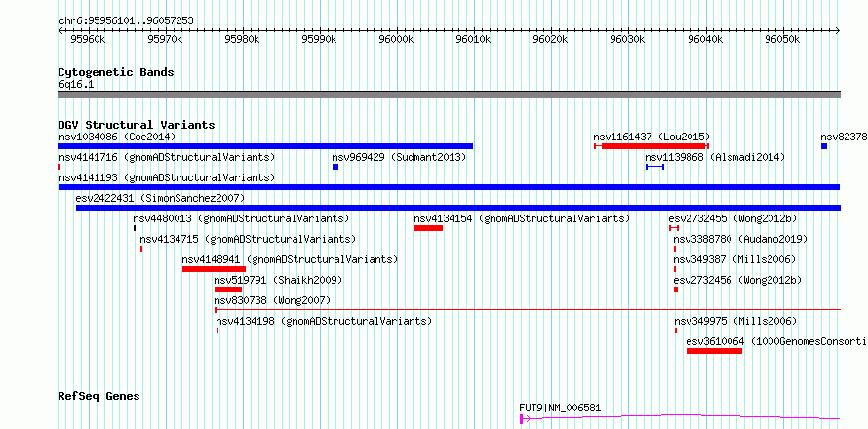
Task: Click the DGV Structural Variants track title
Action: [137, 125]
